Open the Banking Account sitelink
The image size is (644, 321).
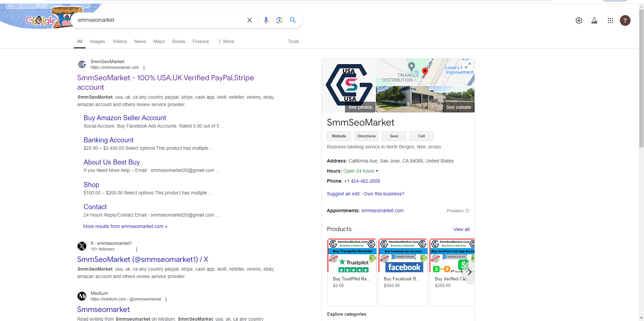tap(108, 140)
